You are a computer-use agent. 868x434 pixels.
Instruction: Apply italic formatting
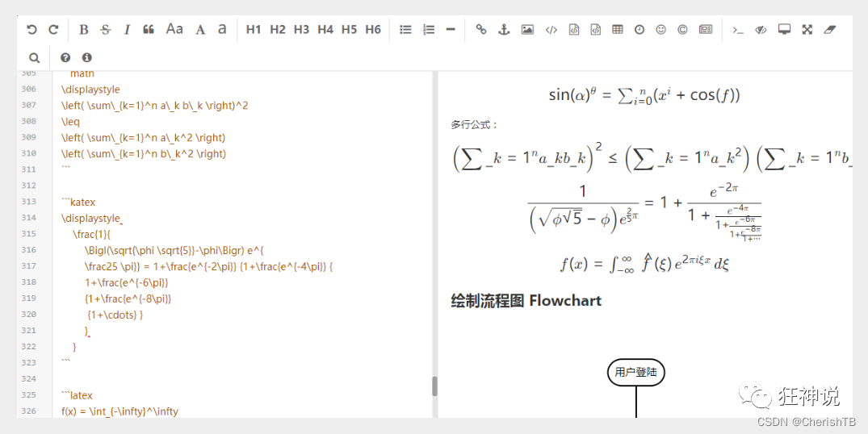tap(127, 30)
